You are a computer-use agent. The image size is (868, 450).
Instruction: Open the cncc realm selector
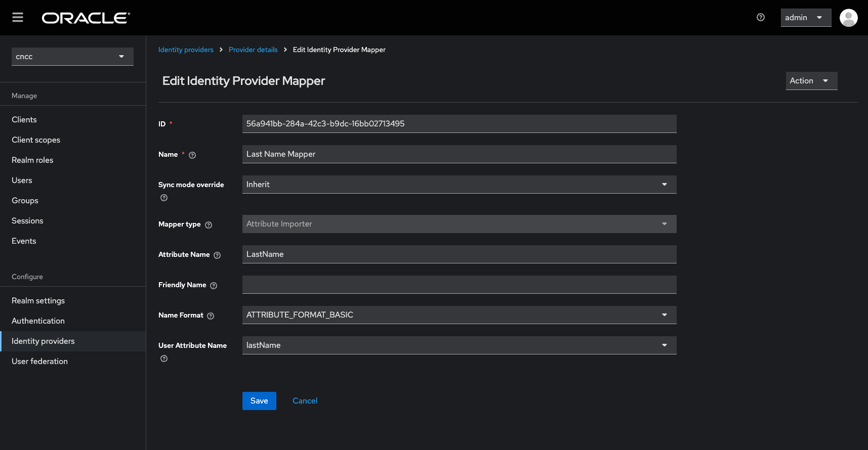coord(72,57)
